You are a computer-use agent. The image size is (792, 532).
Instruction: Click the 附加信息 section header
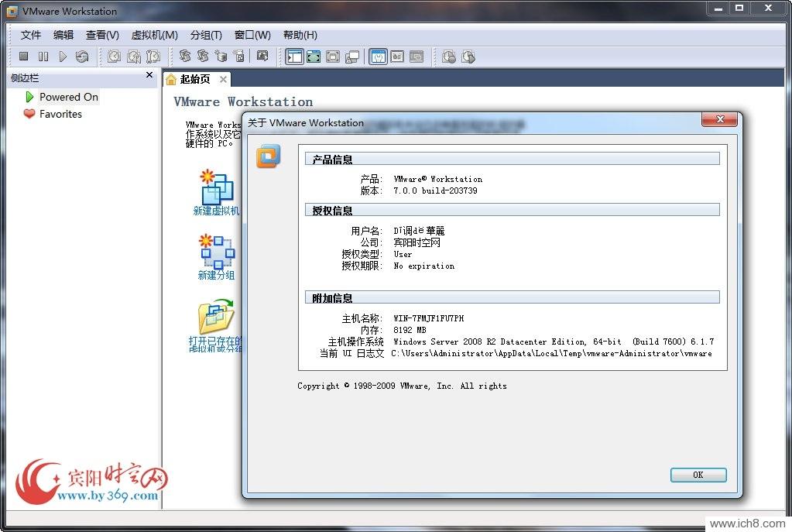pyautogui.click(x=513, y=297)
